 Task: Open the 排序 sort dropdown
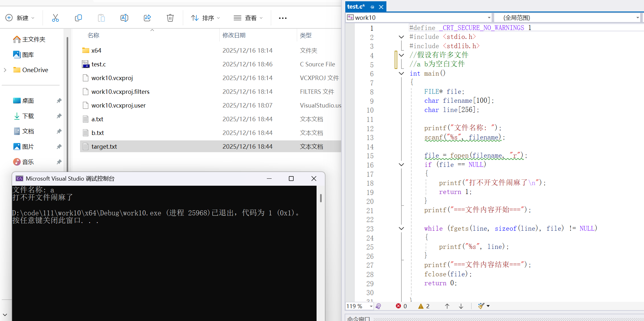205,18
